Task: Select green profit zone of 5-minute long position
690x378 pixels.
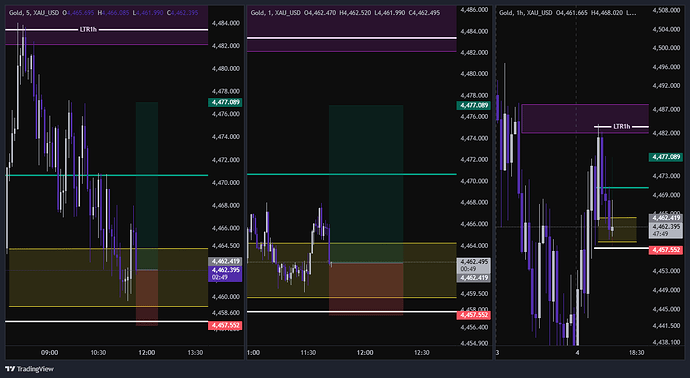Action: coord(147,186)
